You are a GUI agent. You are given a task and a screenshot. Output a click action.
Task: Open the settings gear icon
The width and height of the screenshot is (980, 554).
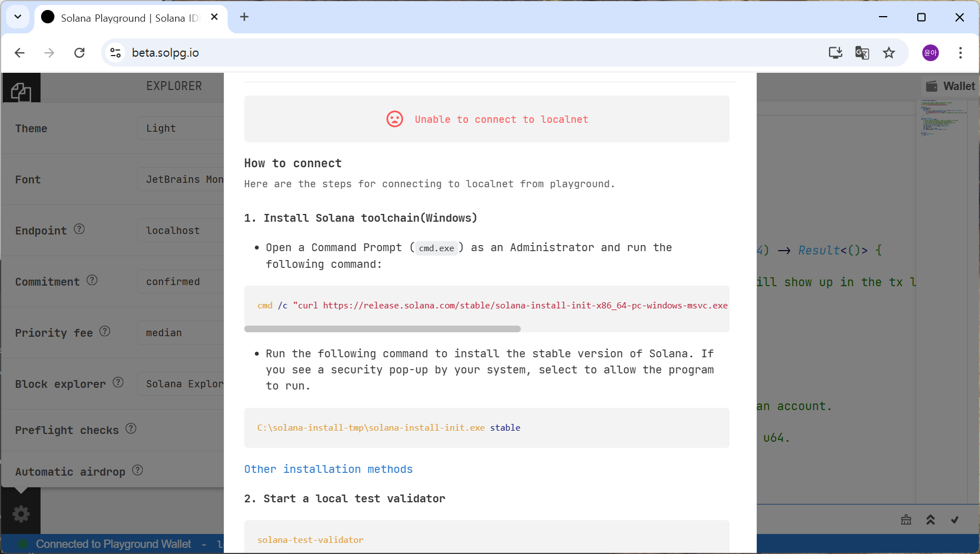tap(21, 514)
